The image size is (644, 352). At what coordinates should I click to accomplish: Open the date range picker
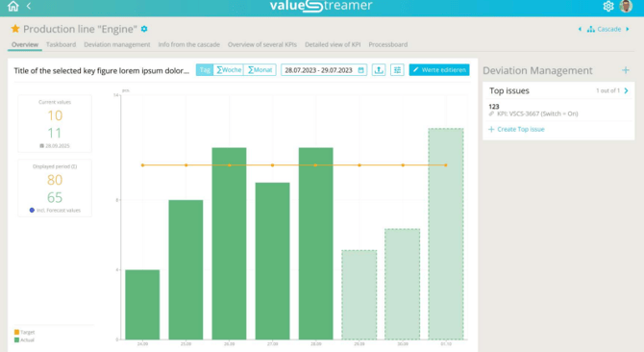[x=324, y=70]
